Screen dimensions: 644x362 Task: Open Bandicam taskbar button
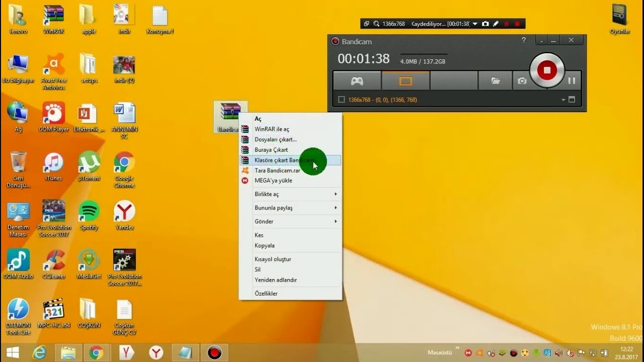pyautogui.click(x=215, y=353)
